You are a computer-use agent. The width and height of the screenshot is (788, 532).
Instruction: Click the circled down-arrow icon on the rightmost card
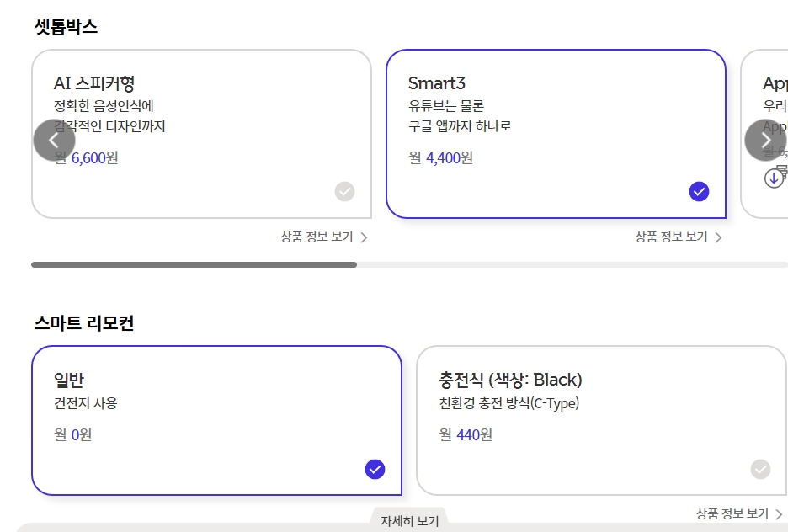pos(774,178)
